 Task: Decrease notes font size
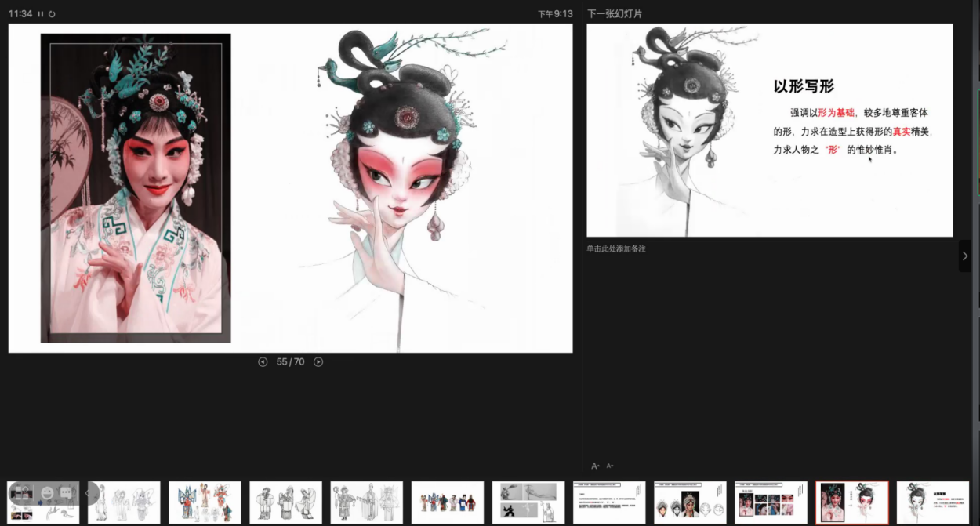tap(610, 466)
